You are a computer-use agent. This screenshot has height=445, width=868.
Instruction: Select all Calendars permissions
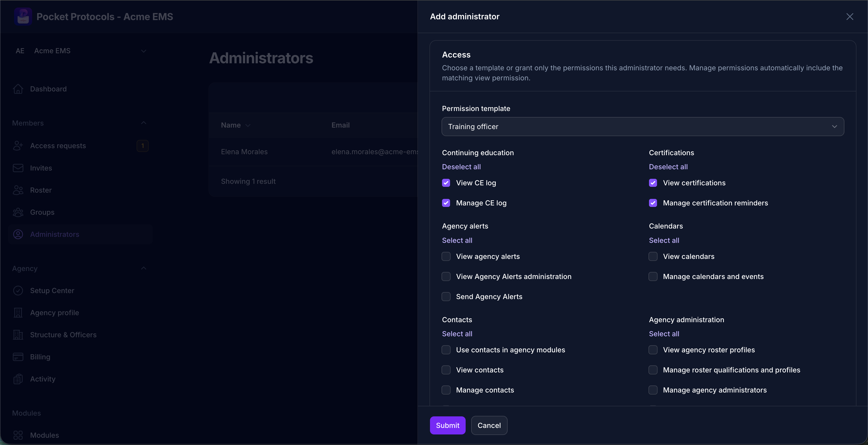(x=664, y=240)
